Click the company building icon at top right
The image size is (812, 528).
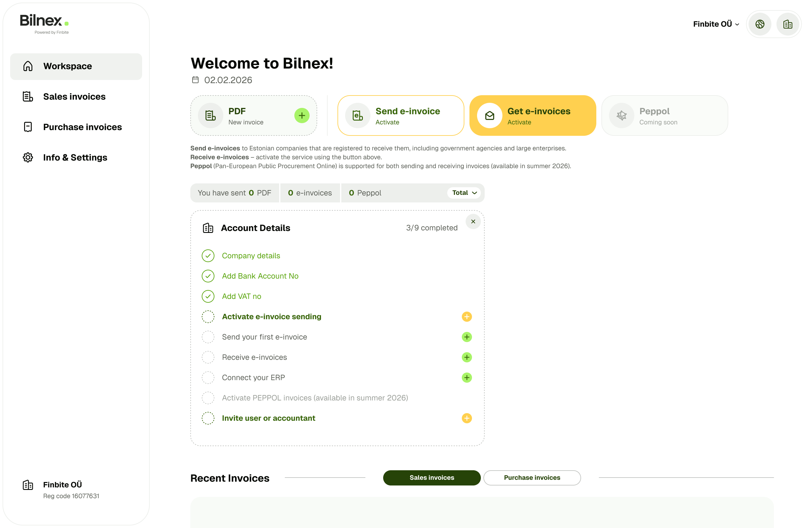(788, 24)
